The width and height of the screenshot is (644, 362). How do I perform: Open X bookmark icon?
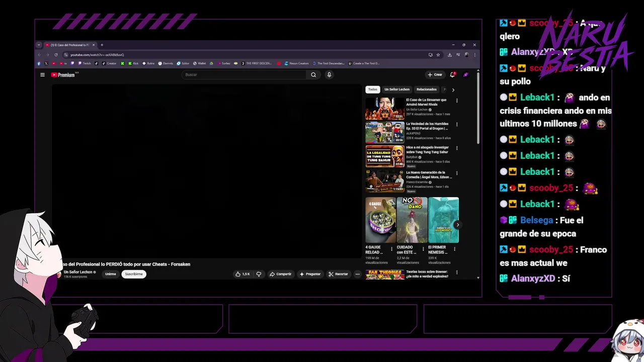click(x=46, y=63)
